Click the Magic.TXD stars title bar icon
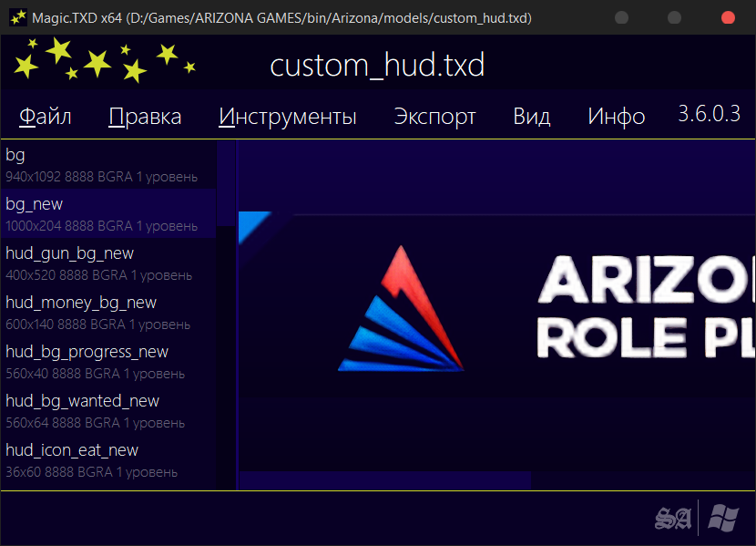The image size is (756, 546). [18, 18]
